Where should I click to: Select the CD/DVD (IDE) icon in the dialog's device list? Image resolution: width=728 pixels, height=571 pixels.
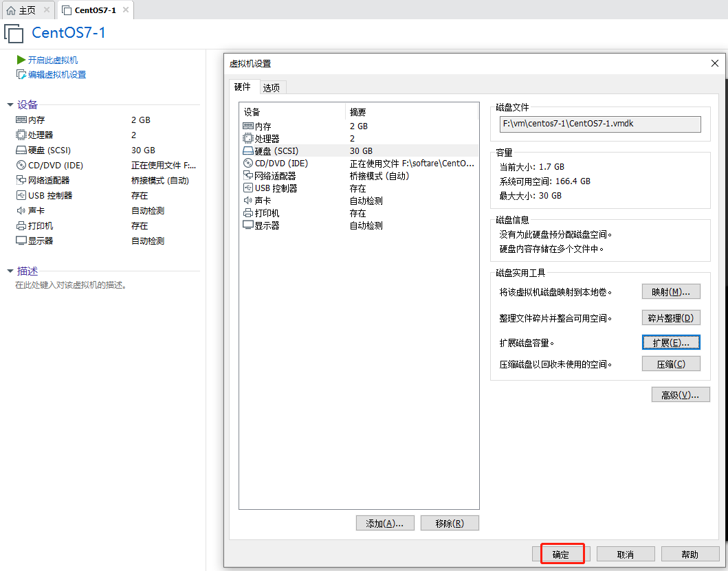coord(248,164)
